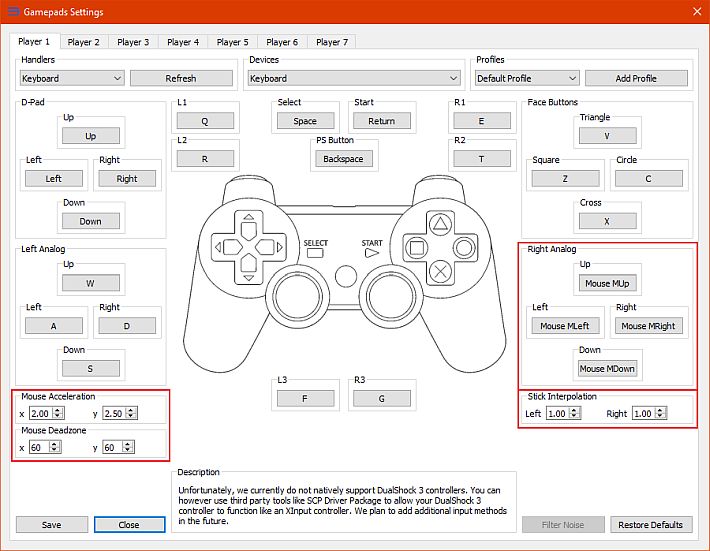
Task: Adjust Mouse Acceleration x spinner arrows
Action: point(58,413)
